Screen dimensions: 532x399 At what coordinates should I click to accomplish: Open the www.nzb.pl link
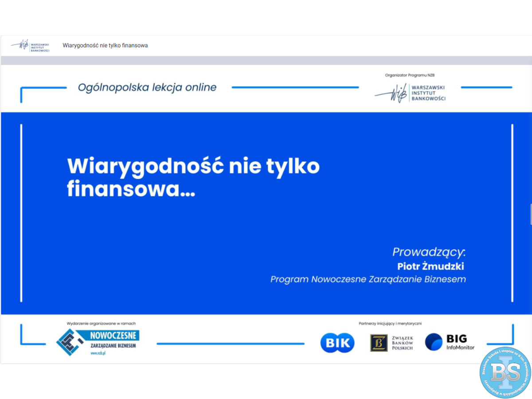tap(98, 353)
